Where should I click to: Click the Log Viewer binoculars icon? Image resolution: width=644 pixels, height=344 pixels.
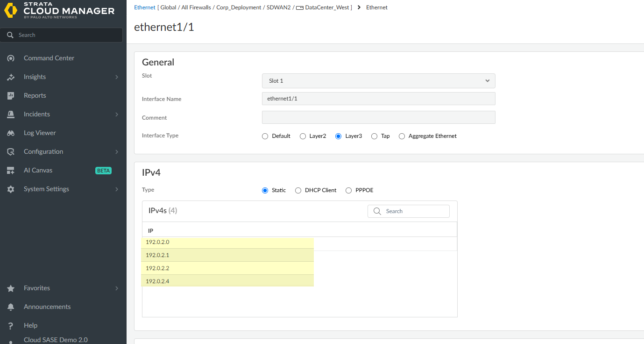(x=11, y=133)
